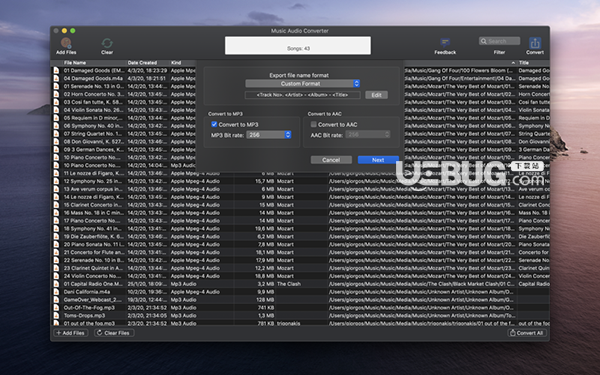
Task: Sort by Title column header
Action: pyautogui.click(x=524, y=63)
